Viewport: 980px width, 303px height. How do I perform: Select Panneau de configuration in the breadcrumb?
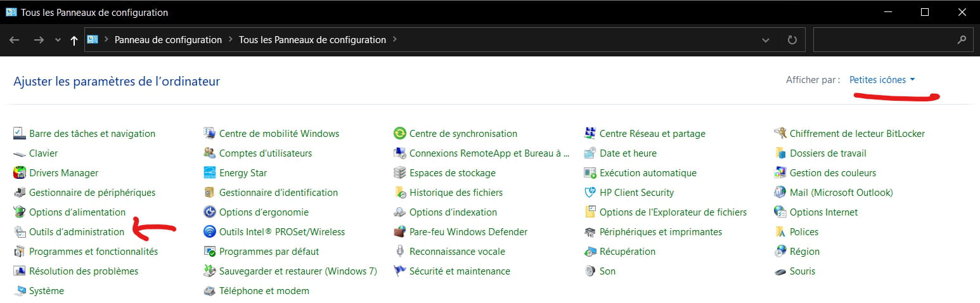(x=168, y=40)
